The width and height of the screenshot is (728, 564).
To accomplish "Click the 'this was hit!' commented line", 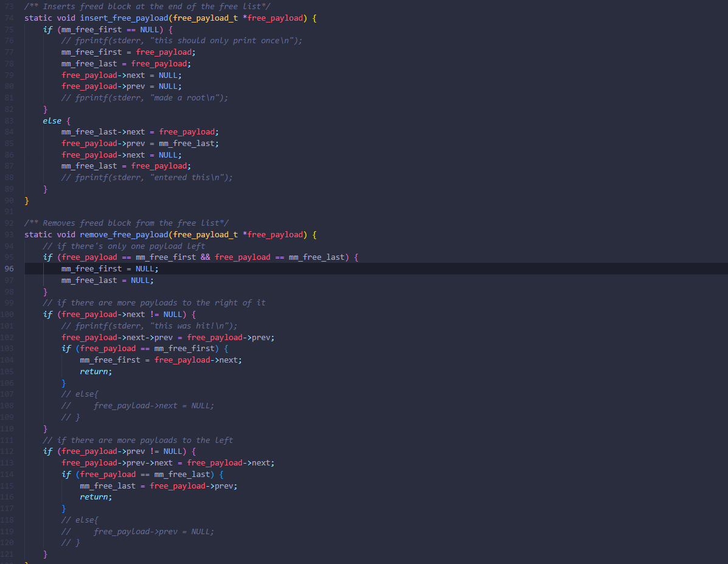I will click(x=150, y=326).
